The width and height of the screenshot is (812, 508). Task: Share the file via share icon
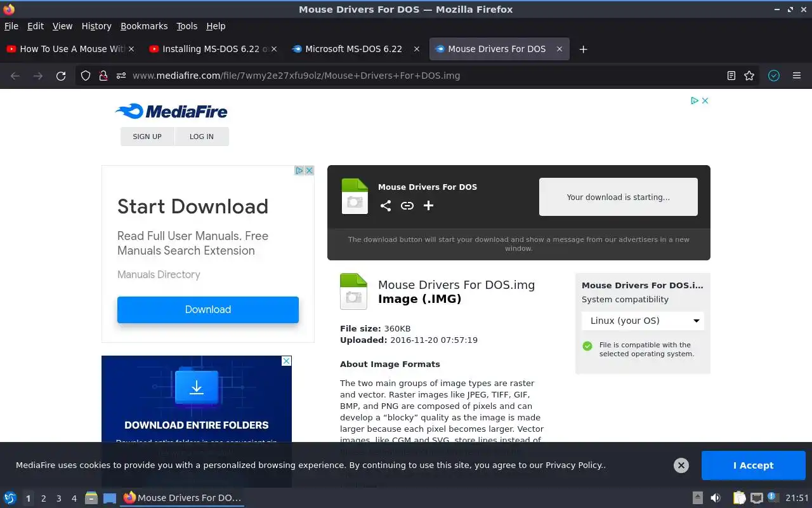386,205
